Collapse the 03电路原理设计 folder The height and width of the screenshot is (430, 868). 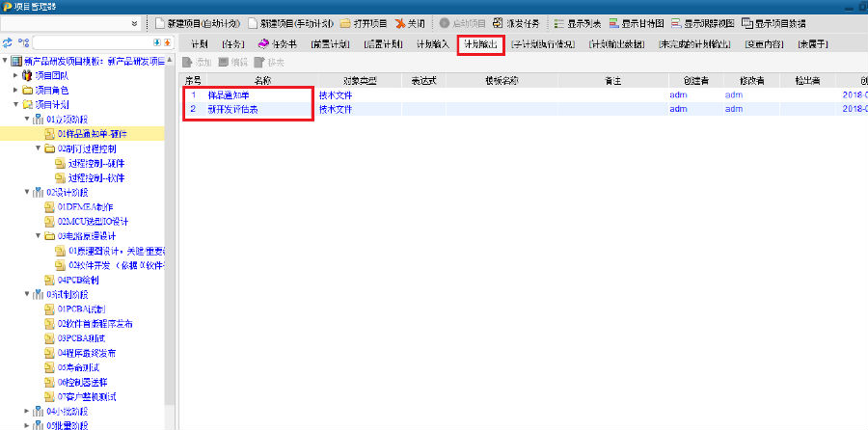tap(38, 236)
